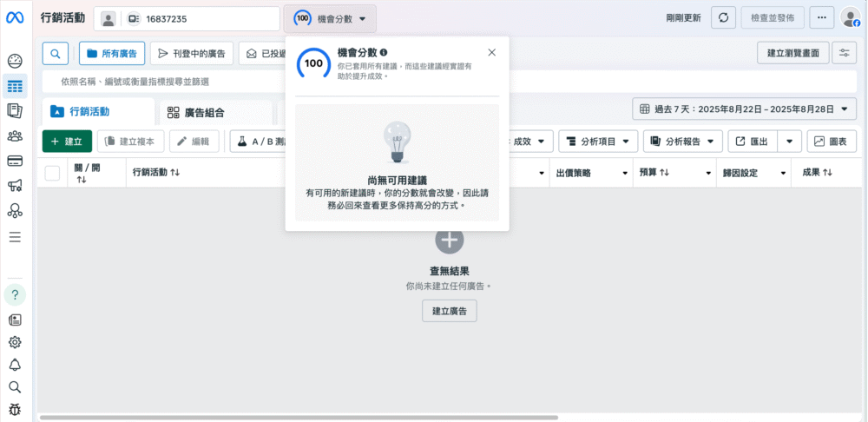Click the 圖表 button
This screenshot has width=868, height=422.
point(832,142)
